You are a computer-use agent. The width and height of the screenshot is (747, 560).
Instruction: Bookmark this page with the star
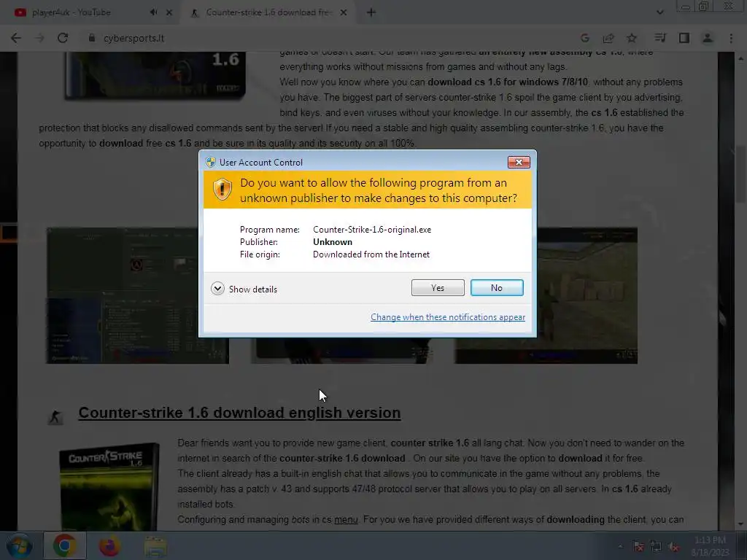[632, 38]
